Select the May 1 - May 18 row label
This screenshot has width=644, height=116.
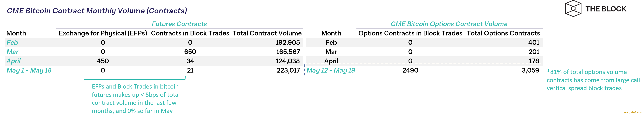[x=29, y=70]
